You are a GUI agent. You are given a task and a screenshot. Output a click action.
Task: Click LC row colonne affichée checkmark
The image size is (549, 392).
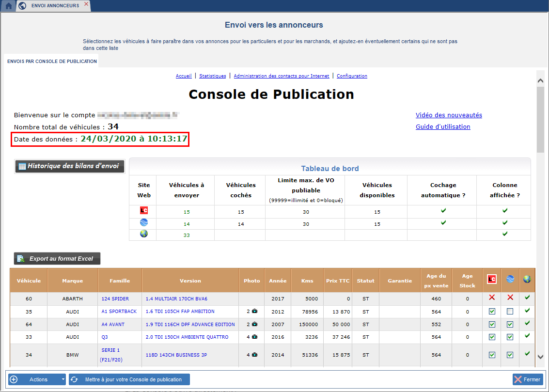point(505,211)
